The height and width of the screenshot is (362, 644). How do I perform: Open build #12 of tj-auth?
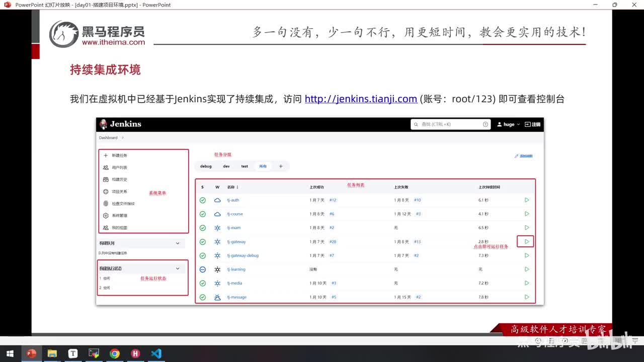tap(333, 200)
